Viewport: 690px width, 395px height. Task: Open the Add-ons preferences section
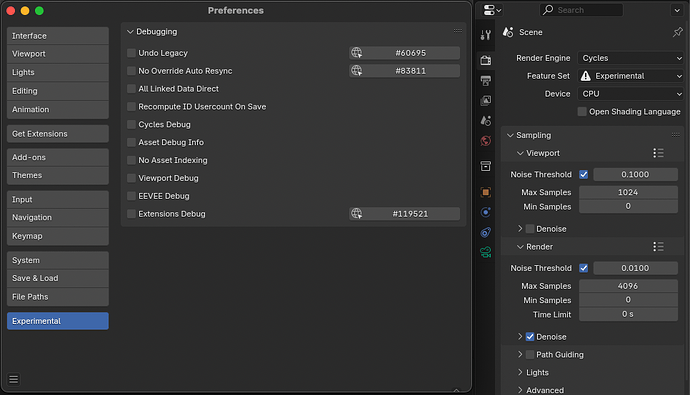(58, 157)
